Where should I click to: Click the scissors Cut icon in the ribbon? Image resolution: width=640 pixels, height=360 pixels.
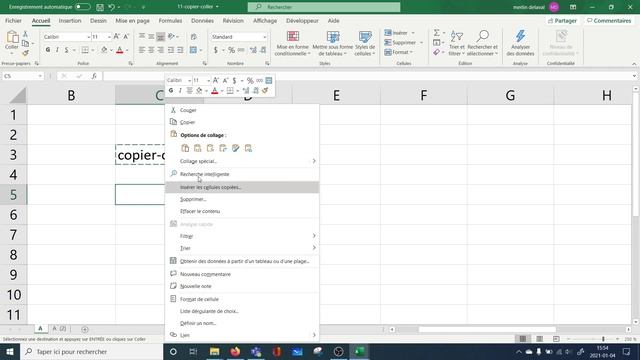[x=25, y=34]
